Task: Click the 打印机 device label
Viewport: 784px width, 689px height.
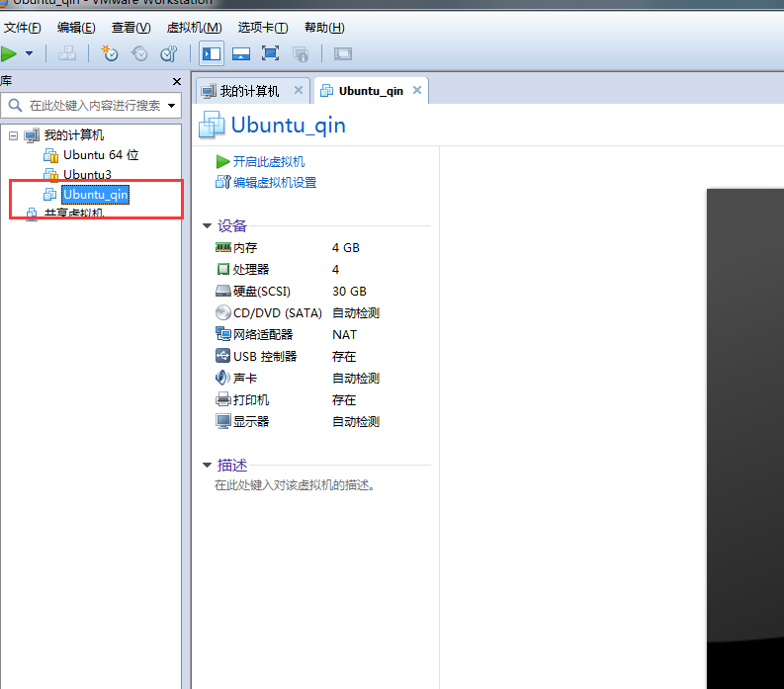Action: click(251, 400)
